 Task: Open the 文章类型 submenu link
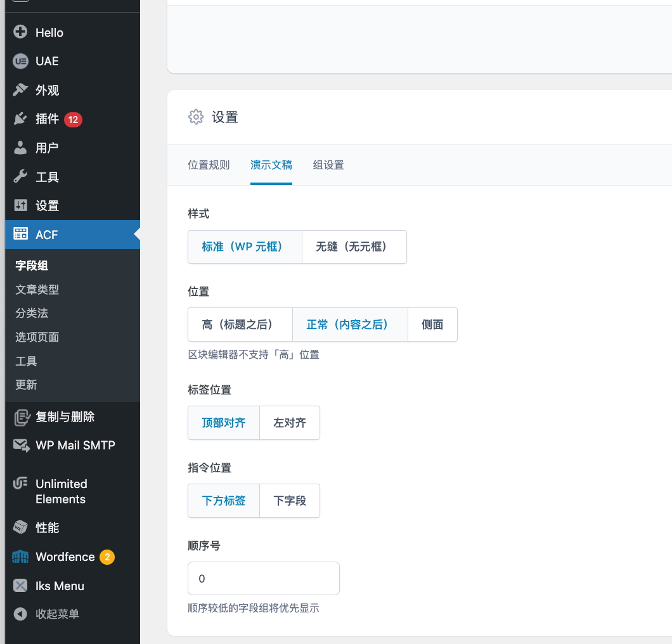point(37,290)
